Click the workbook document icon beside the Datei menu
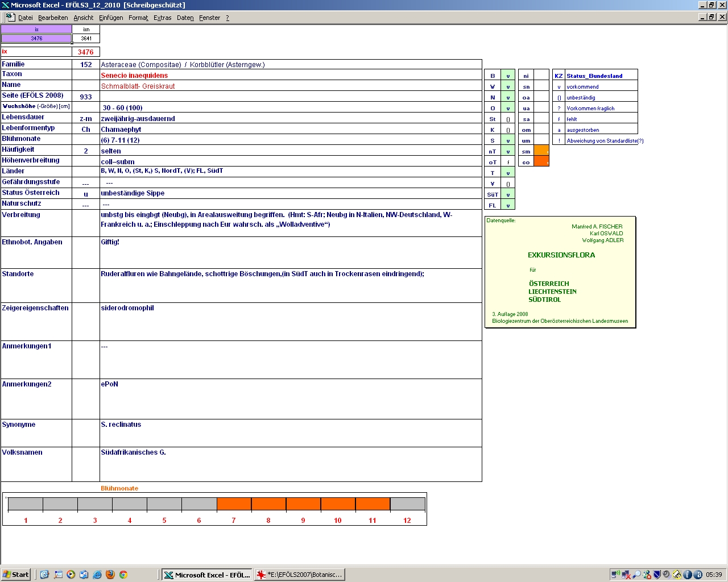 click(10, 17)
